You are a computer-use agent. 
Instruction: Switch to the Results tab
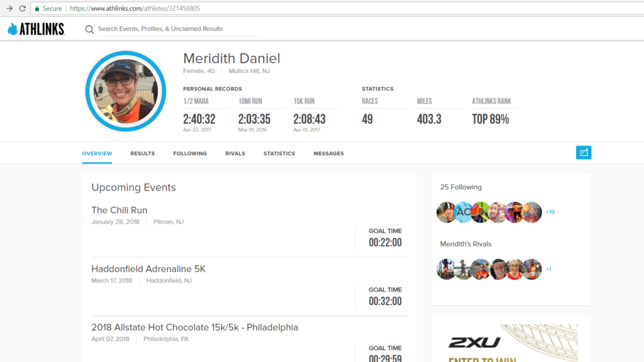click(x=143, y=153)
